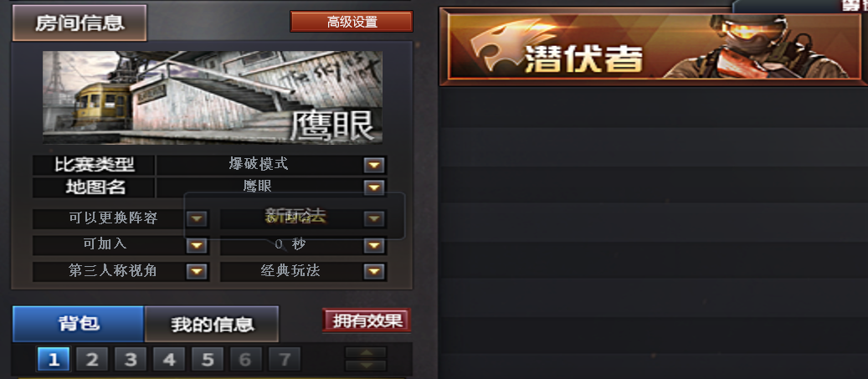868x379 pixels.
Task: Select backpack slot 5
Action: coord(208,361)
